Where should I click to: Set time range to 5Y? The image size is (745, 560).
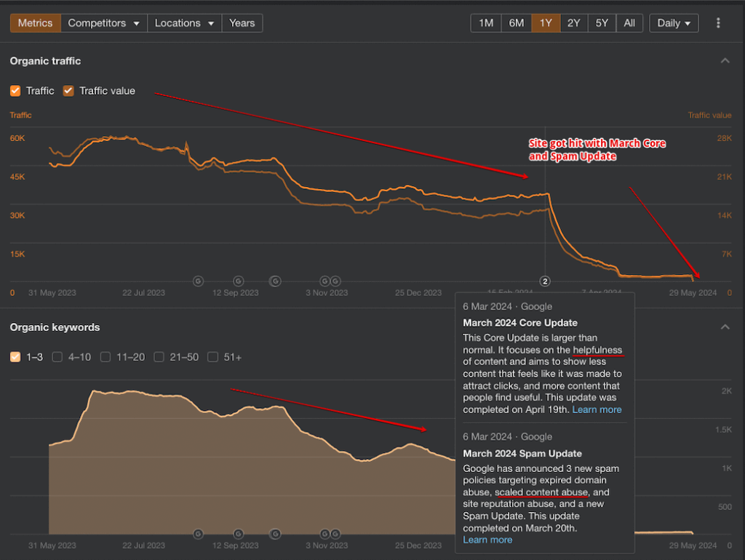coord(602,23)
